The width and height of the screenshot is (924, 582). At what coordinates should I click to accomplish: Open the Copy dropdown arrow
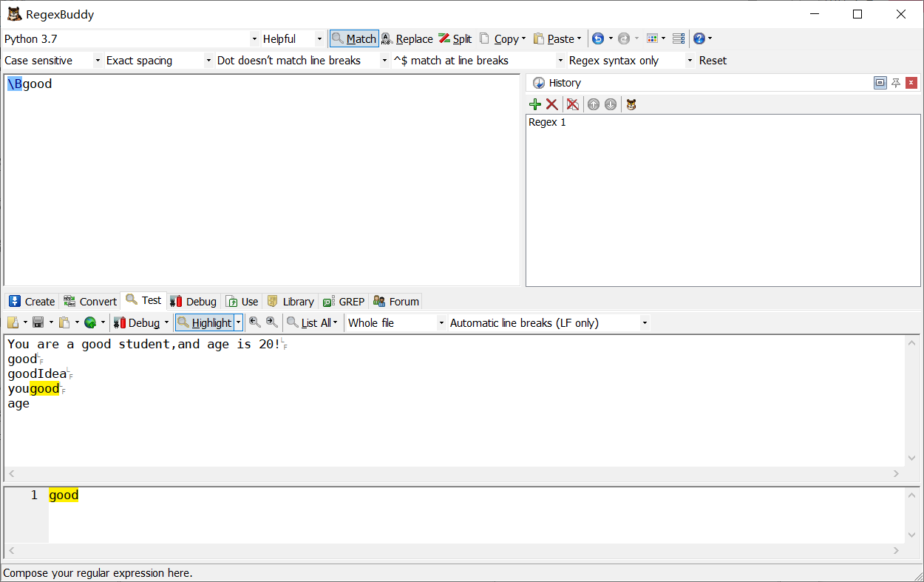point(523,38)
